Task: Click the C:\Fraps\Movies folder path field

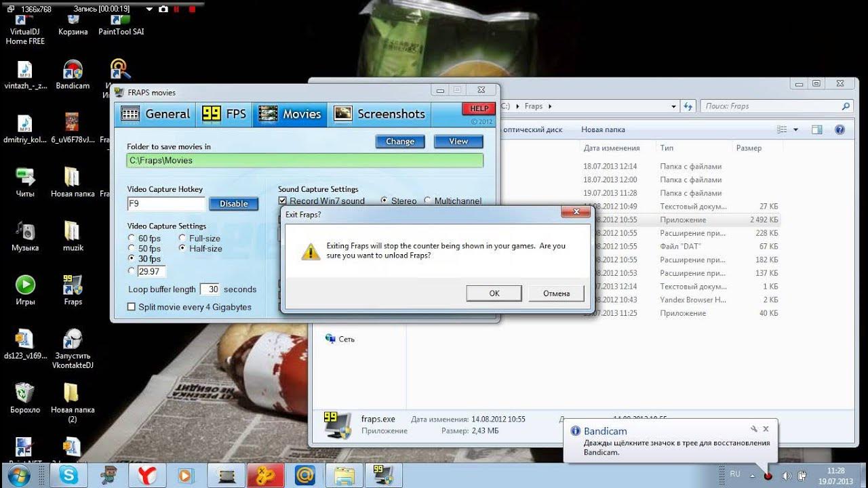Action: pos(305,161)
